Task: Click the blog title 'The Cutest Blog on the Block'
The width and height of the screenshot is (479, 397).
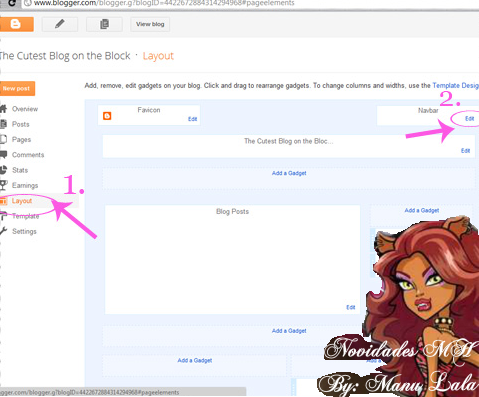Action: 65,56
